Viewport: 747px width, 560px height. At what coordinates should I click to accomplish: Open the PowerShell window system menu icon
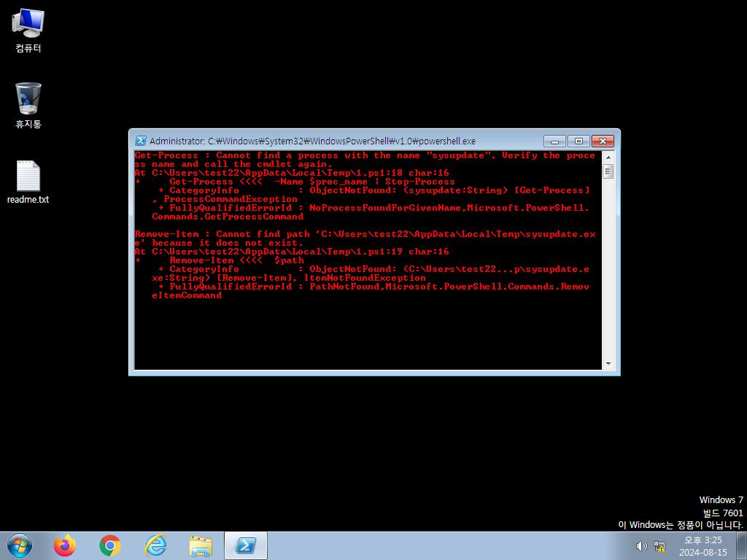coord(141,141)
